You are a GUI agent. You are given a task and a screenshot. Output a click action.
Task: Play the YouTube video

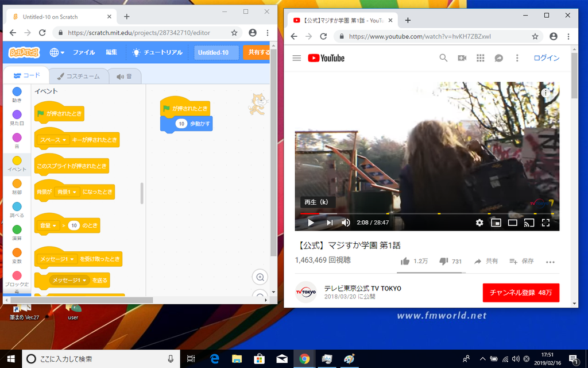coord(311,223)
